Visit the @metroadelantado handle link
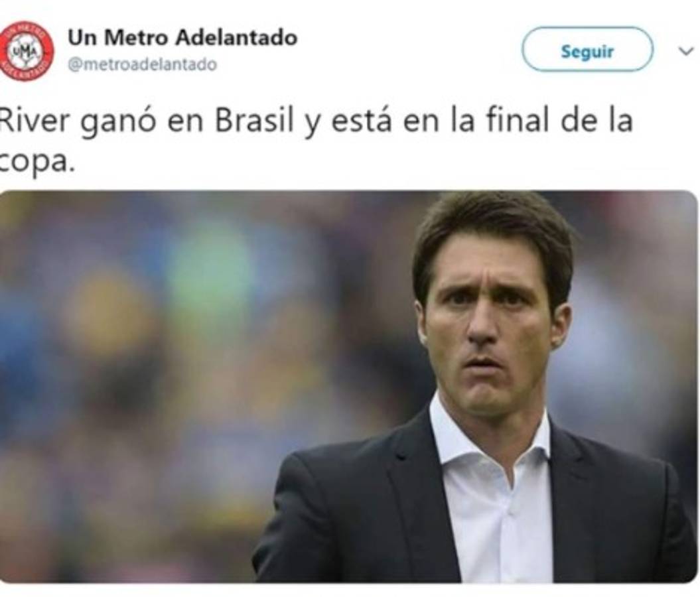This screenshot has height=597, width=700. [x=143, y=65]
